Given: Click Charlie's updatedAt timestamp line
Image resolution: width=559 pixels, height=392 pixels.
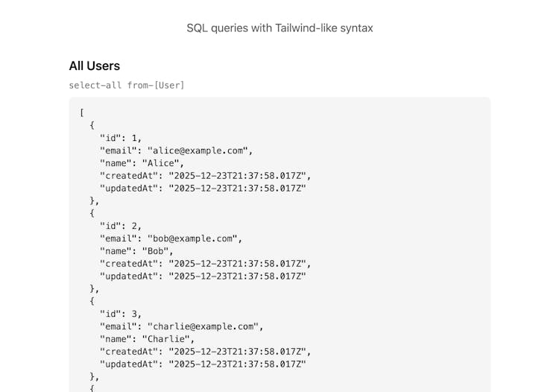Looking at the screenshot, I should coord(203,364).
